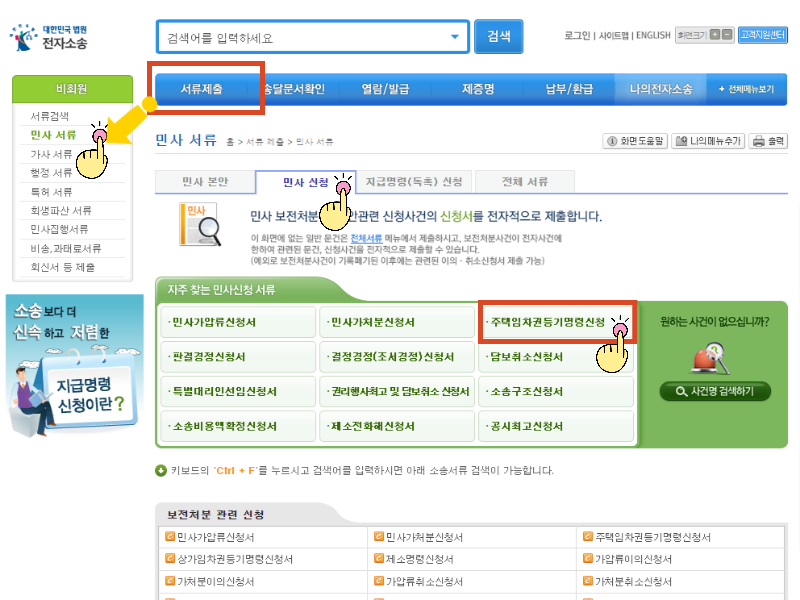The image size is (800, 600).
Task: Increase screen size with 화면크기 plus button
Action: (714, 35)
